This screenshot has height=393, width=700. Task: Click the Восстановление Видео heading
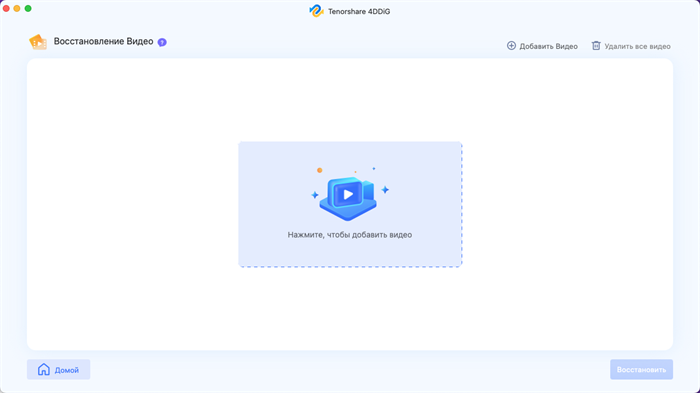(x=104, y=42)
